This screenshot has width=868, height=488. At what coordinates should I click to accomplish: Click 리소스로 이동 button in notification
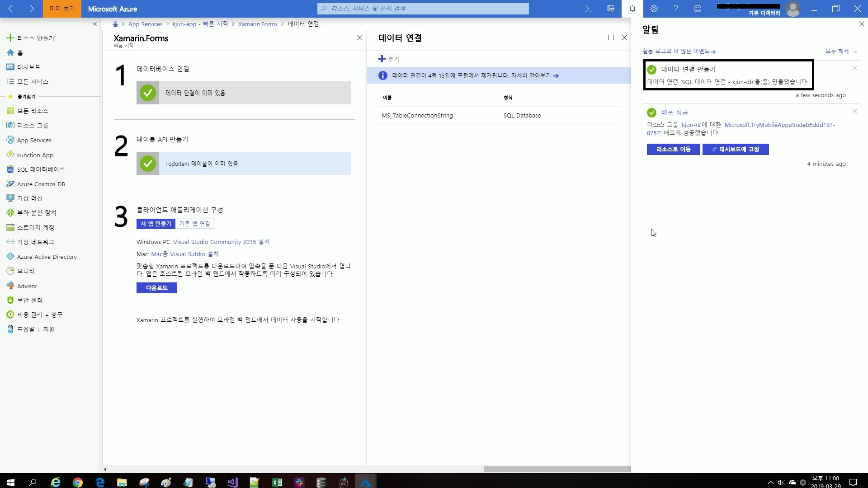click(x=673, y=149)
